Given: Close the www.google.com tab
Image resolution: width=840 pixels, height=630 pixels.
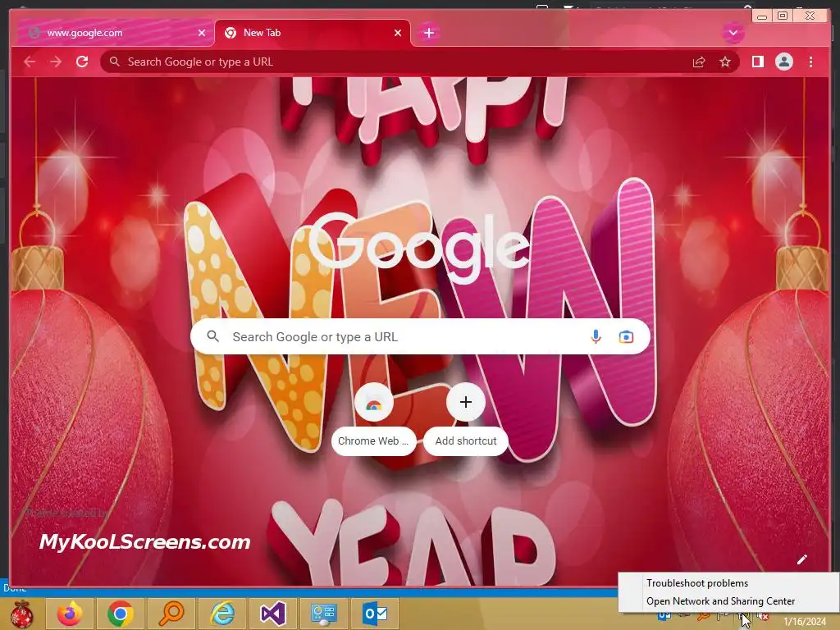Looking at the screenshot, I should [202, 33].
